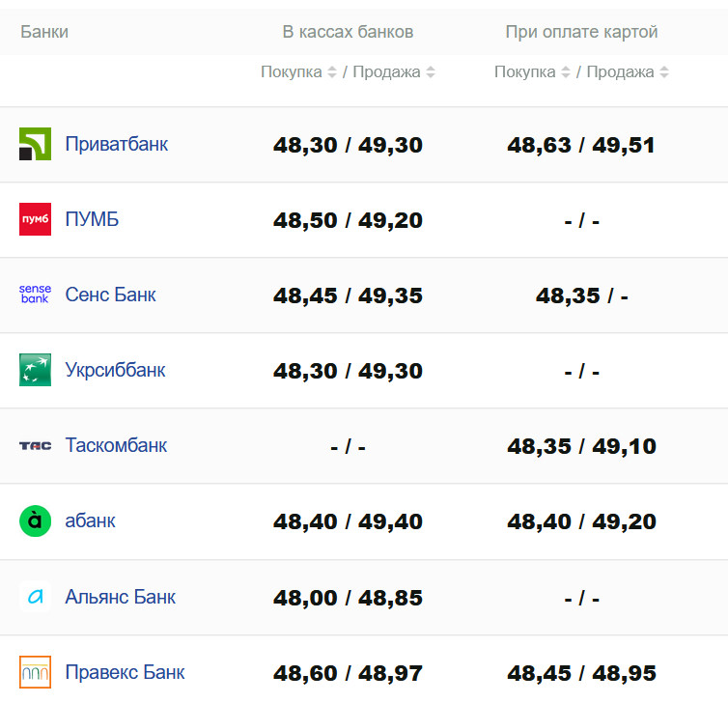This screenshot has width=728, height=703.
Task: Open the Правекс Банк link
Action: tap(125, 672)
